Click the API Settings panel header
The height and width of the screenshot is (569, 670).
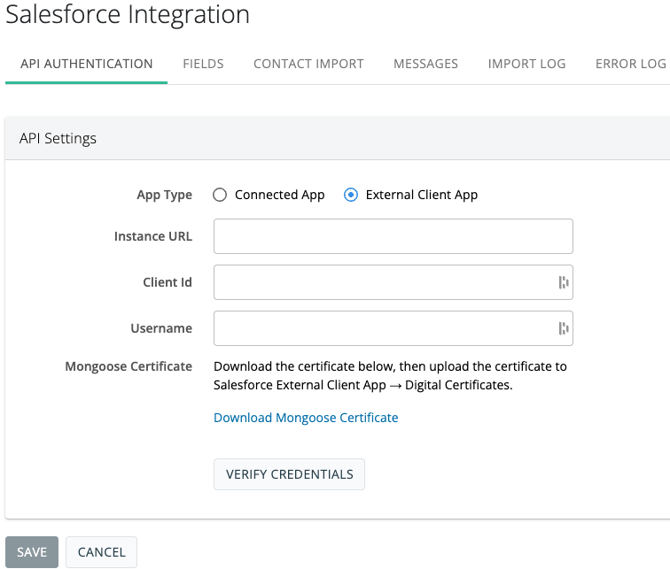click(338, 138)
